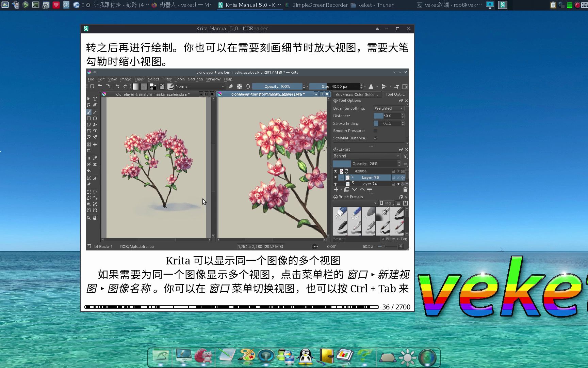Screen dimensions: 588x368
Task: Open the workspace chooser icon in Krita toolbar
Action: coord(405,87)
